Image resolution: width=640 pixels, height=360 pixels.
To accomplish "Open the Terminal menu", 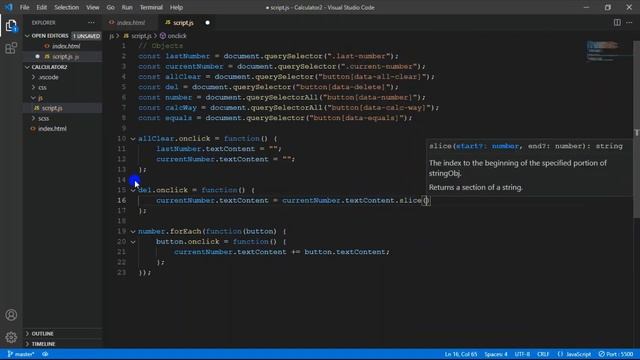I will pos(151,7).
